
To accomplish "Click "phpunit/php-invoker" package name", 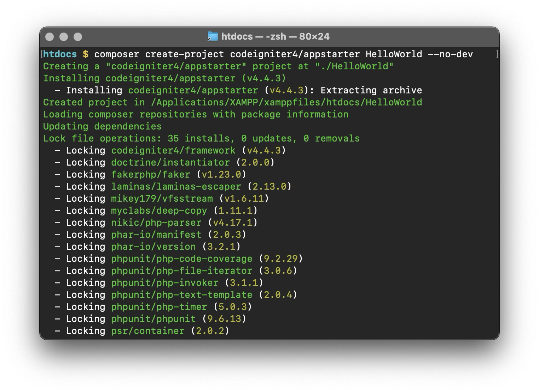I will (165, 283).
